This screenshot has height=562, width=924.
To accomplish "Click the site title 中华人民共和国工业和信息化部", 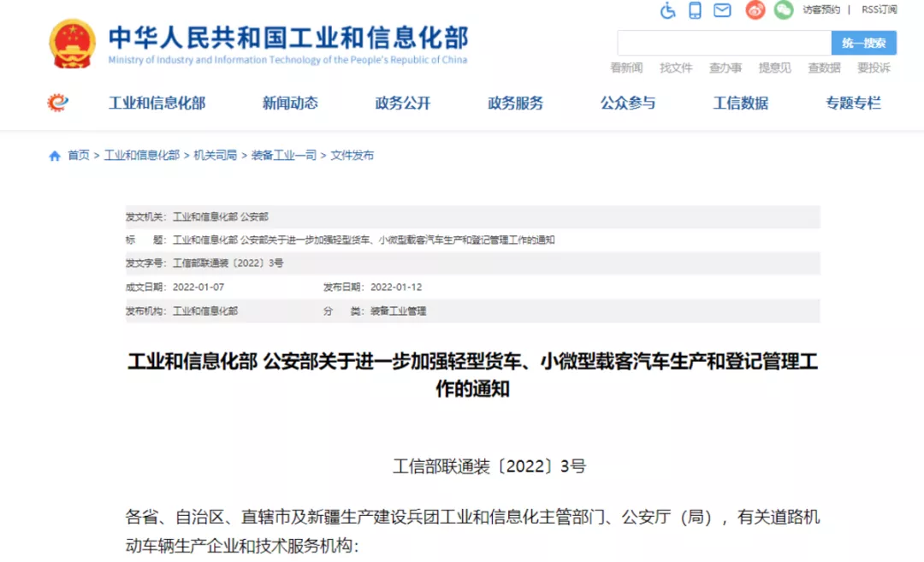I will tap(289, 38).
